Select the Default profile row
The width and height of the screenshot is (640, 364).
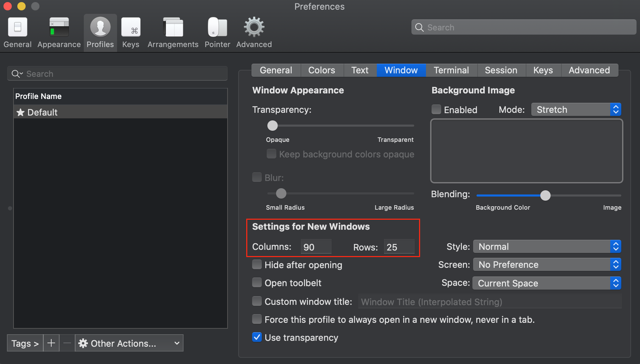(x=121, y=112)
